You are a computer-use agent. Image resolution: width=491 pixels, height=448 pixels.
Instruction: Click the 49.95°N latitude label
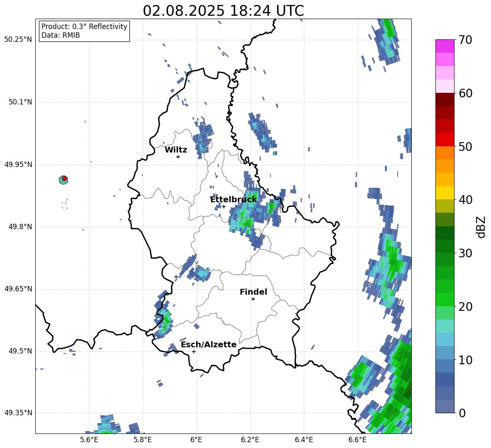pos(18,165)
